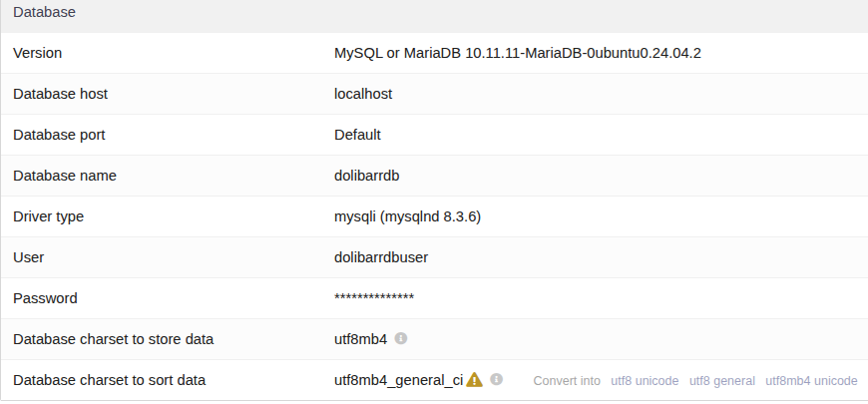Click the Database section header
Screen dimensions: 868x404
[44, 12]
